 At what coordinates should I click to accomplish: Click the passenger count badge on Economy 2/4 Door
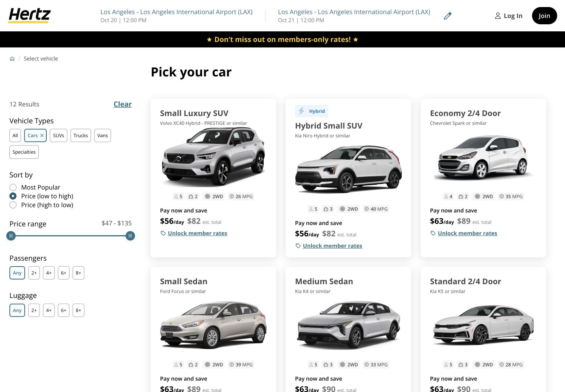point(448,196)
